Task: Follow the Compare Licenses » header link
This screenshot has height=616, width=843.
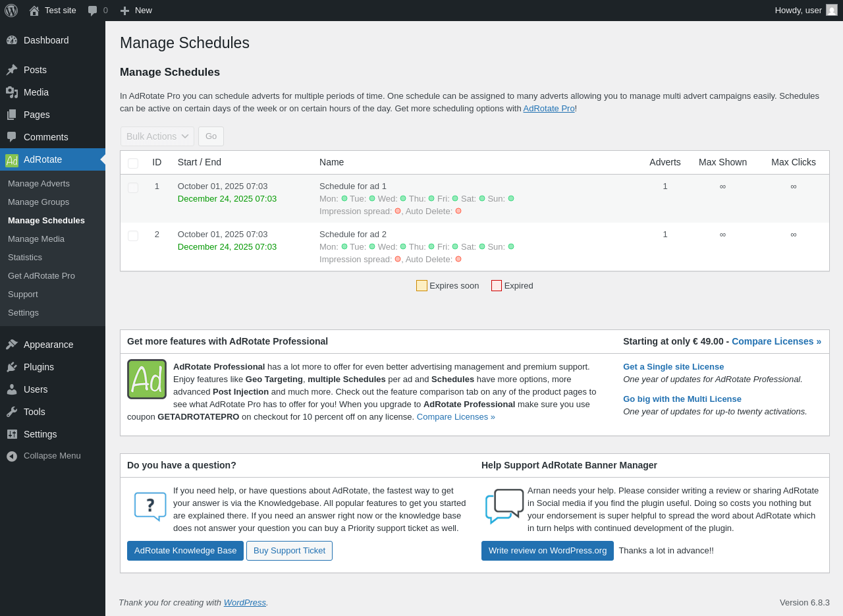Action: pyautogui.click(x=776, y=341)
